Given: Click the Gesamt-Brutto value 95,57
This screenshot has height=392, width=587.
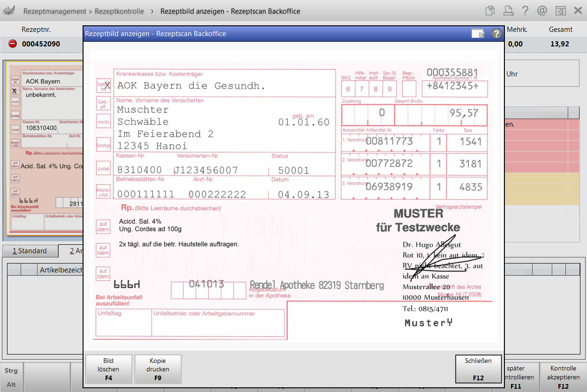Looking at the screenshot, I should tap(464, 113).
